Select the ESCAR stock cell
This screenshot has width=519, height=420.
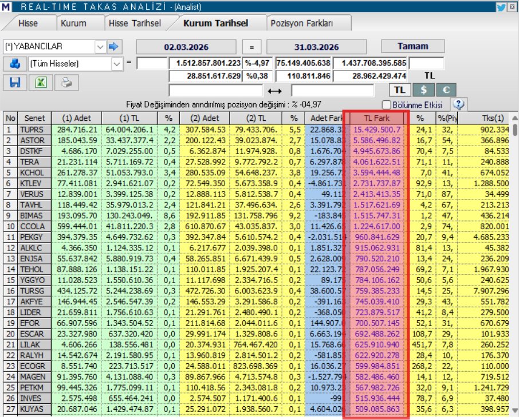pos(34,334)
